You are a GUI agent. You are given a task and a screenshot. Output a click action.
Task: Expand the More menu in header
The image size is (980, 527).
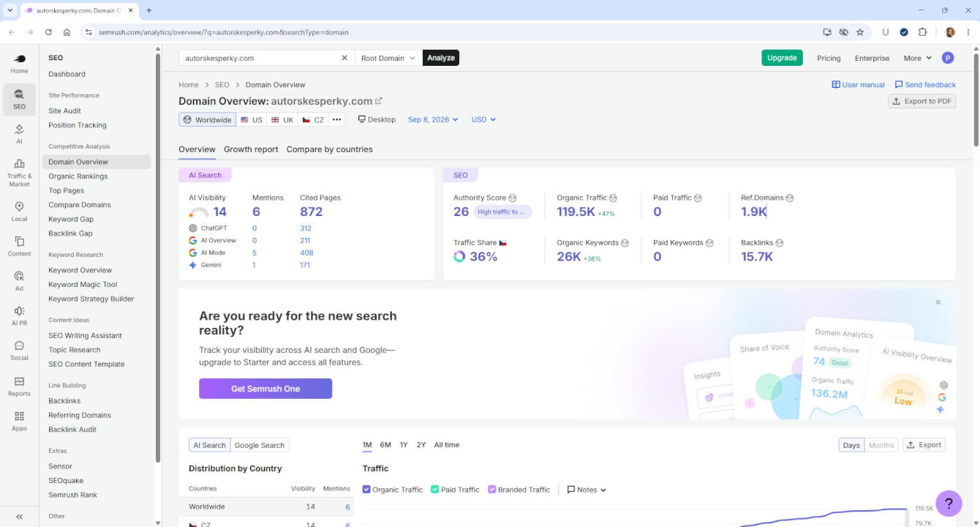[918, 58]
